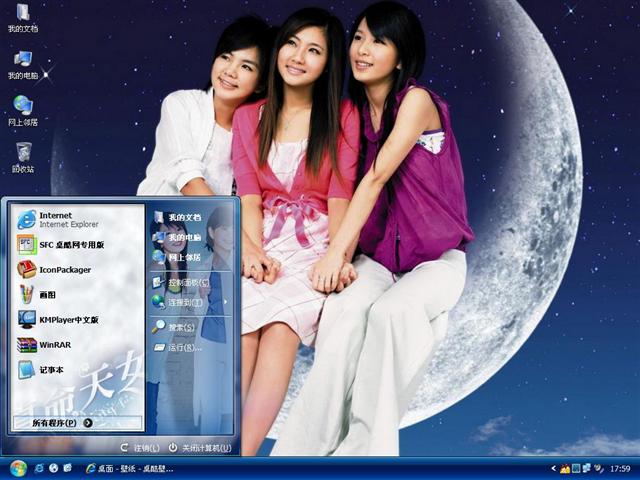Open 我的文档 desktop icon
Screen dimensions: 640x480
(23, 18)
